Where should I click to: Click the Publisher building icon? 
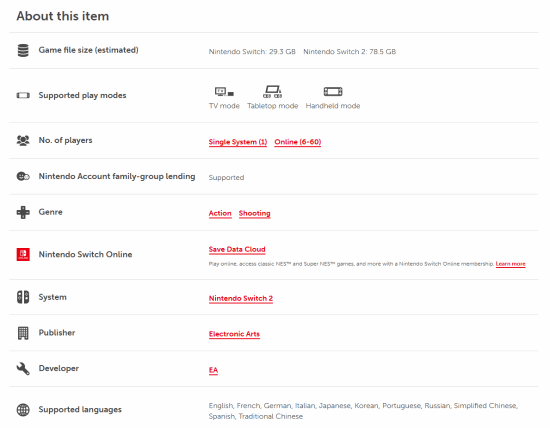pyautogui.click(x=23, y=333)
